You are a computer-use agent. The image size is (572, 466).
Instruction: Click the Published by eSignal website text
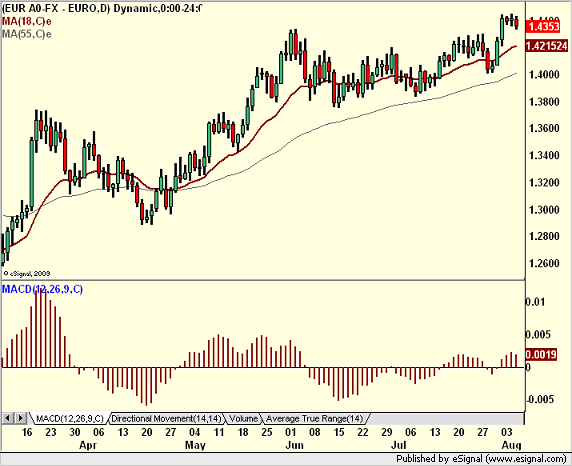click(x=481, y=459)
